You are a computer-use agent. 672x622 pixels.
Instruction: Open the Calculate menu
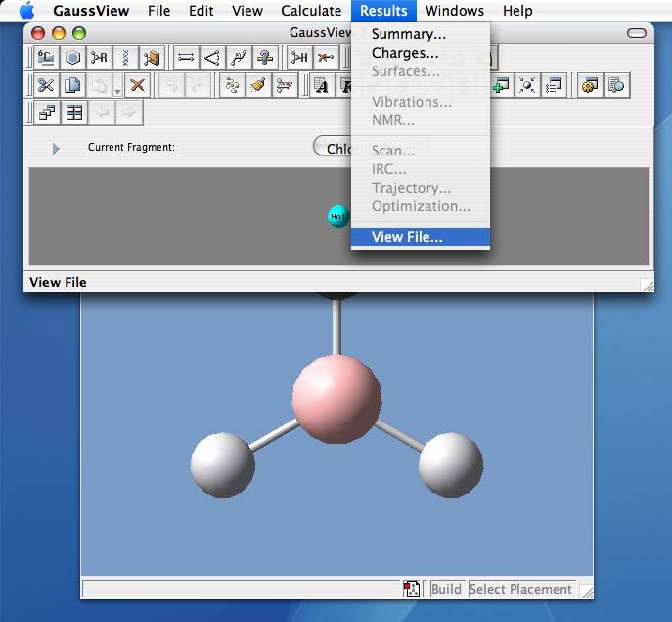(x=311, y=11)
